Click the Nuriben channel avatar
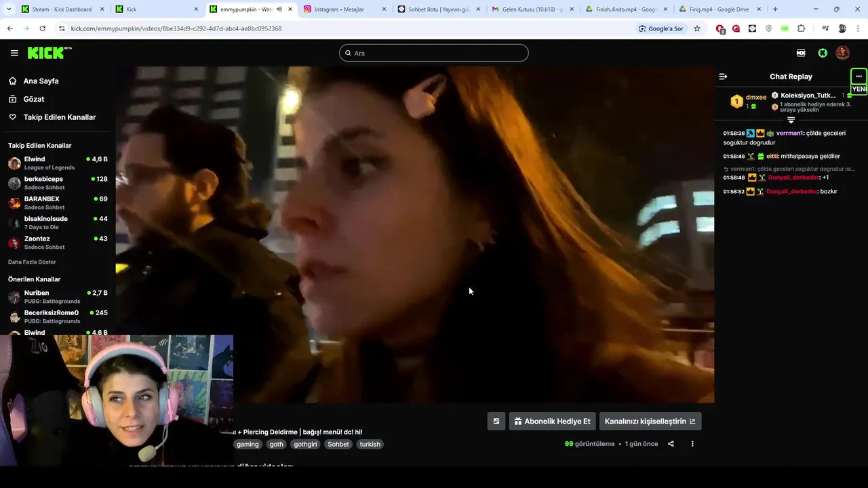The height and width of the screenshot is (488, 868). [x=14, y=297]
